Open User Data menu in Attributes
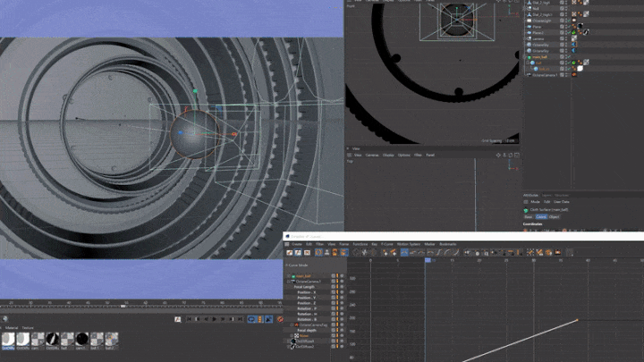The width and height of the screenshot is (644, 362). 562,202
